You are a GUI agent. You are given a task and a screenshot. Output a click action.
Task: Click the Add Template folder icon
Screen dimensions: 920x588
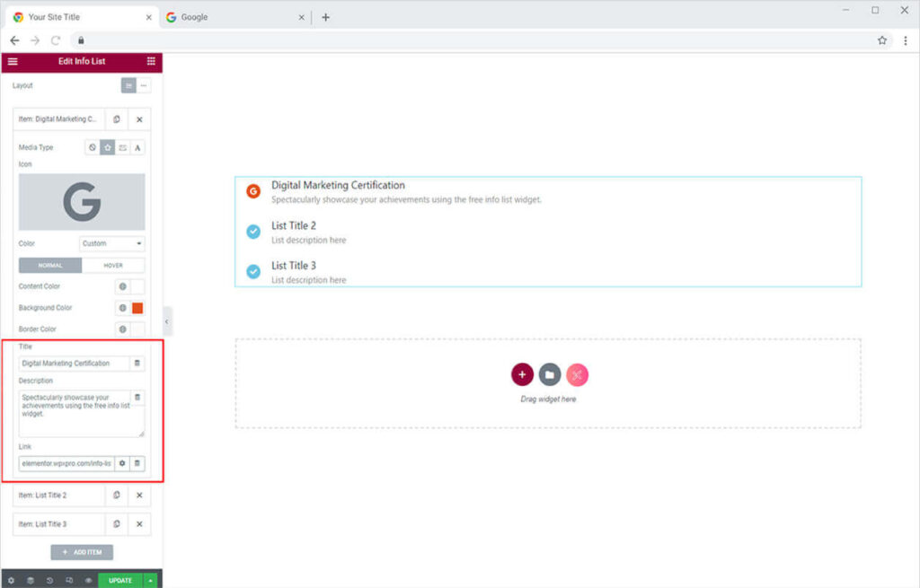click(550, 374)
